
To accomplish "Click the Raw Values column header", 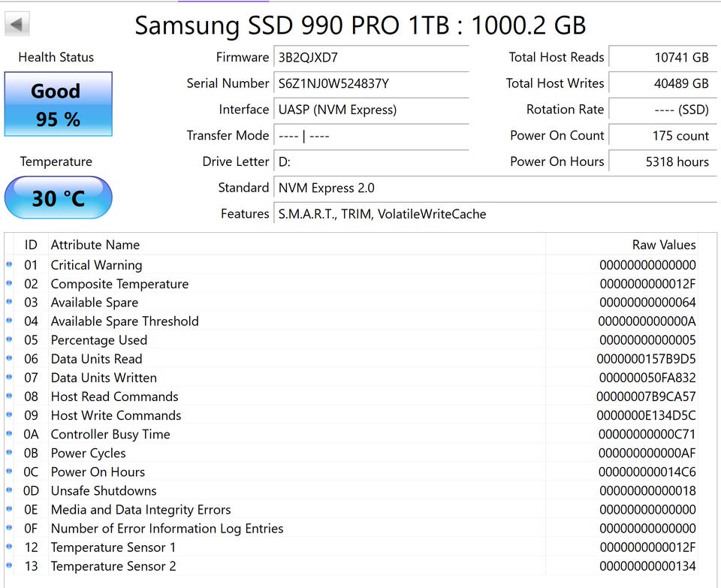I will click(623, 245).
